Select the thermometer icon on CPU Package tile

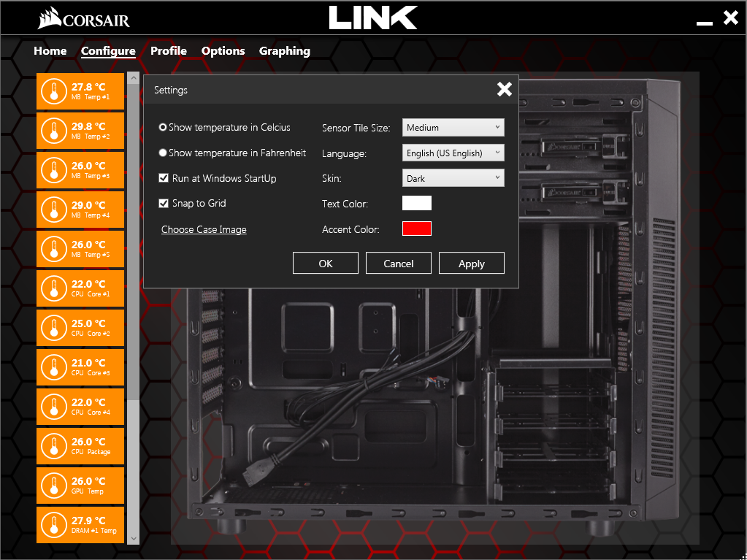pos(53,446)
